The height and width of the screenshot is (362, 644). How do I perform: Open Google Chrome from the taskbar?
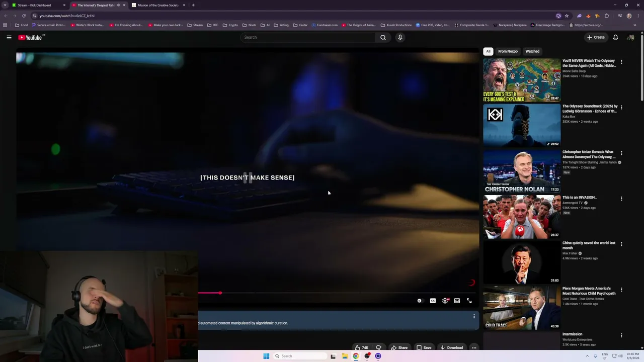[356, 356]
